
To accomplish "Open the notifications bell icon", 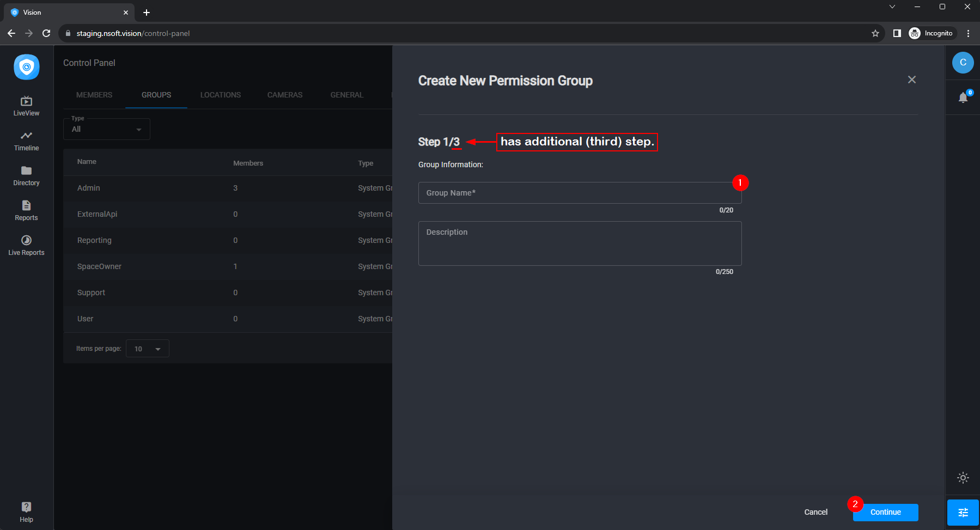I will click(963, 98).
